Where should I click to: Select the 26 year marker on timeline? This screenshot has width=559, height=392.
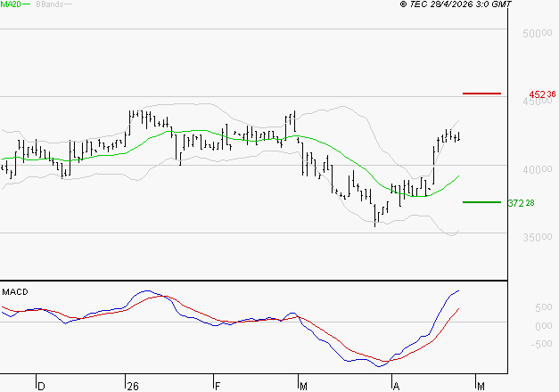pos(133,386)
